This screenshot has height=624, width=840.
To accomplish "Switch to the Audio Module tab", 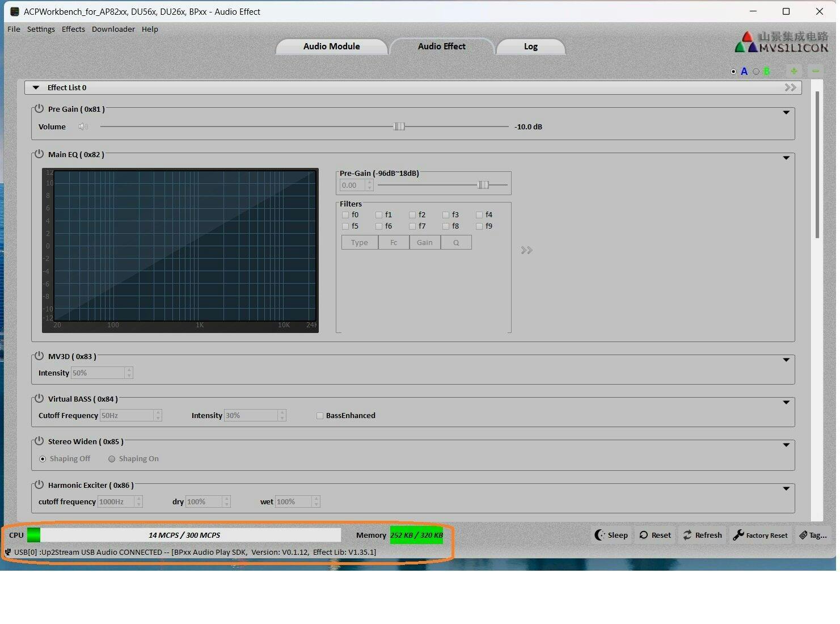I will tap(331, 47).
